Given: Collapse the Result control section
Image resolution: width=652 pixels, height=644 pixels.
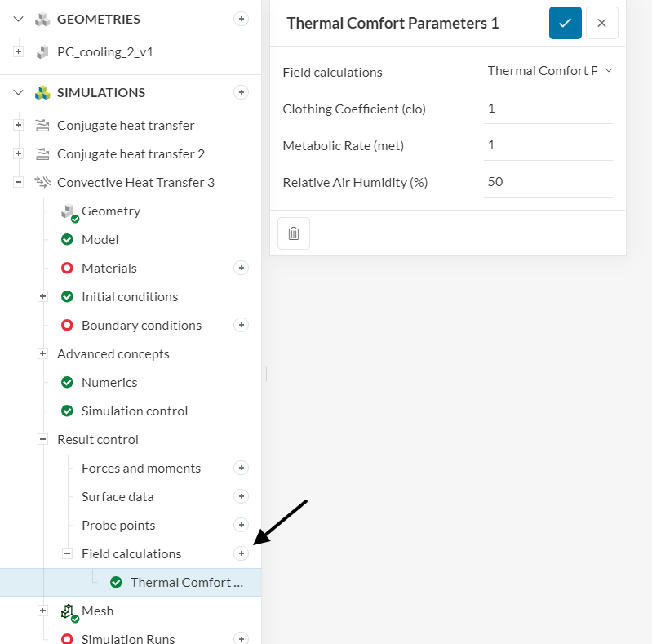Looking at the screenshot, I should (x=43, y=439).
